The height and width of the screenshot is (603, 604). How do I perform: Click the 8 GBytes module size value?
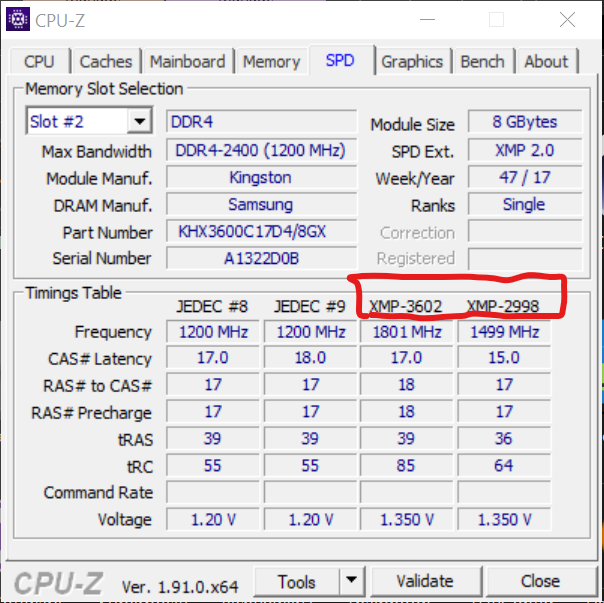(x=525, y=122)
